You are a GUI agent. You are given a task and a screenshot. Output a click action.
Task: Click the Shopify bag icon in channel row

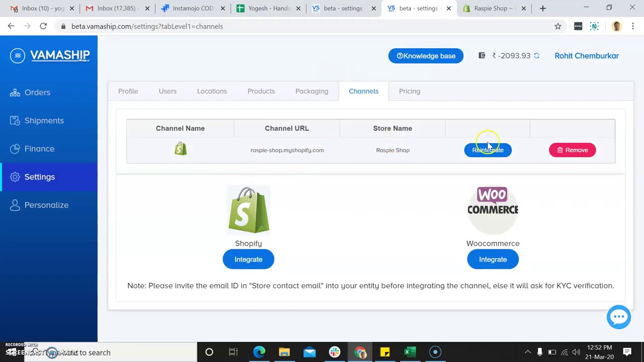pyautogui.click(x=180, y=148)
